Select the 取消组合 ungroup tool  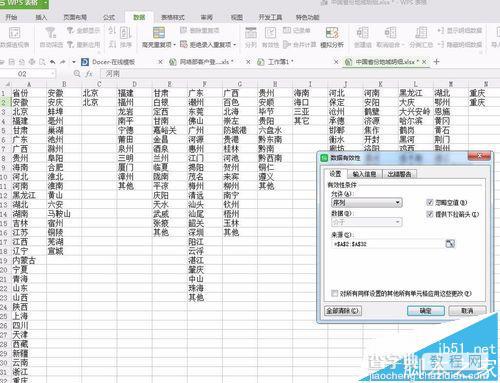(390, 37)
